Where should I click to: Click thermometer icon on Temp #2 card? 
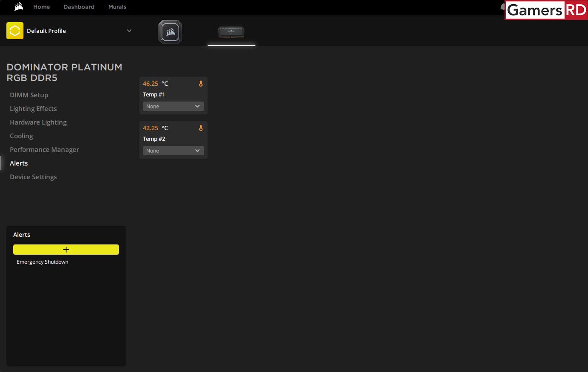pyautogui.click(x=201, y=128)
